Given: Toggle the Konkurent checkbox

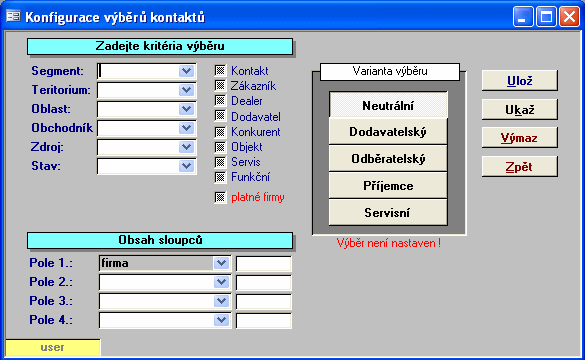Looking at the screenshot, I should click(220, 132).
